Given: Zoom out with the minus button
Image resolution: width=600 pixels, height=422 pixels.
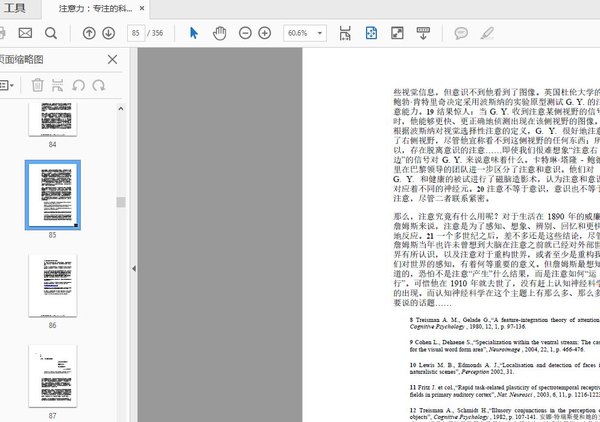Looking at the screenshot, I should (245, 33).
